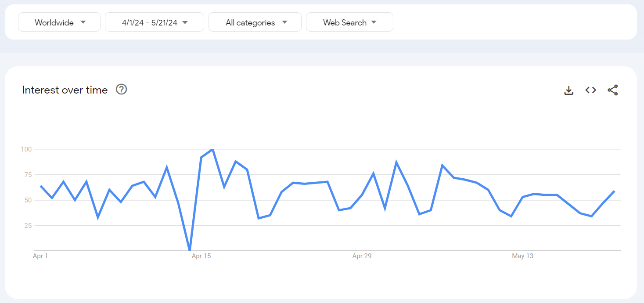This screenshot has width=644, height=303.
Task: Click the 50 y-axis label
Action: [x=28, y=200]
